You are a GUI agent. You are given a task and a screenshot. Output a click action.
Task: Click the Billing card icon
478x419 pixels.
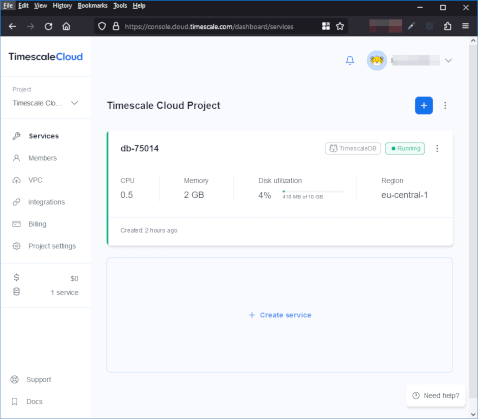[x=16, y=224]
